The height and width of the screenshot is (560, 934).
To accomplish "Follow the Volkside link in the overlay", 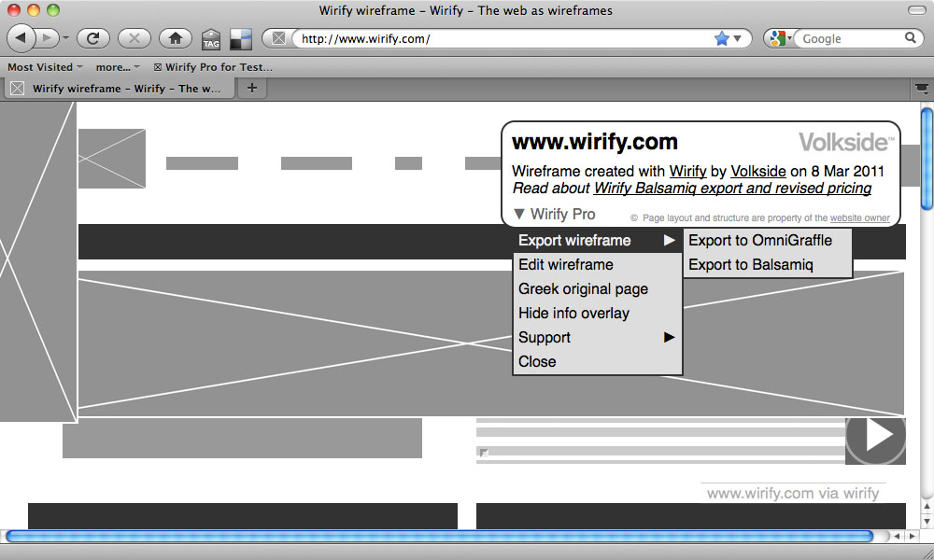I will pyautogui.click(x=757, y=172).
